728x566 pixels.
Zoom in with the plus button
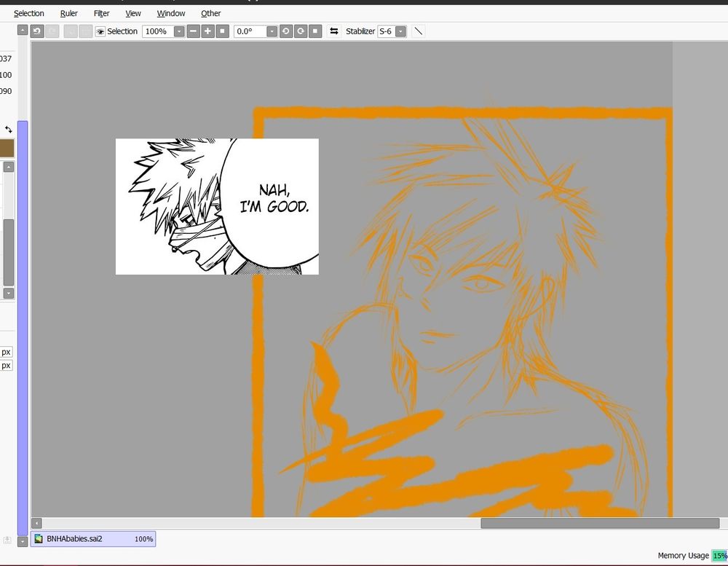[207, 31]
